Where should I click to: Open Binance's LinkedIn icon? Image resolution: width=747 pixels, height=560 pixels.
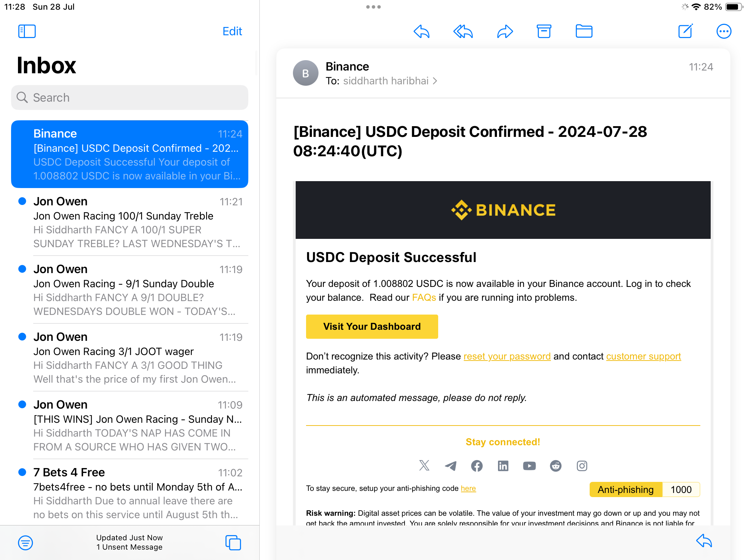(x=503, y=466)
